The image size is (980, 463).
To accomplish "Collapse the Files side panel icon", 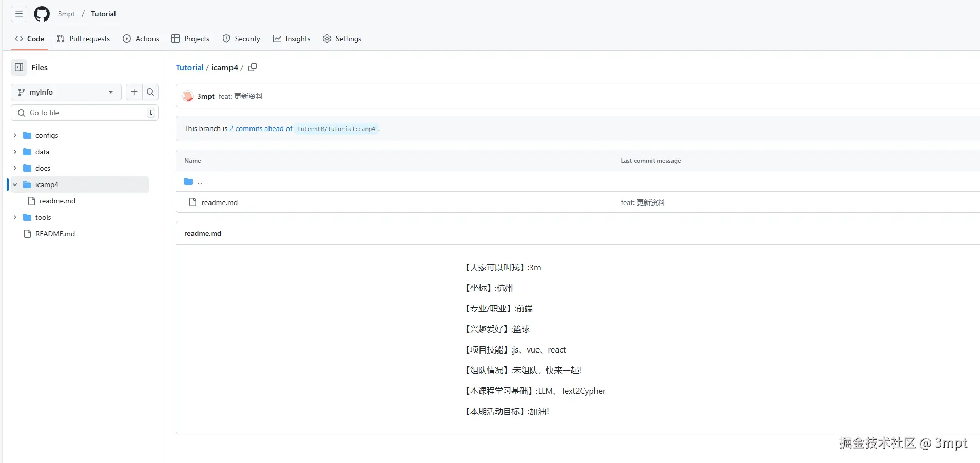I will (x=19, y=67).
